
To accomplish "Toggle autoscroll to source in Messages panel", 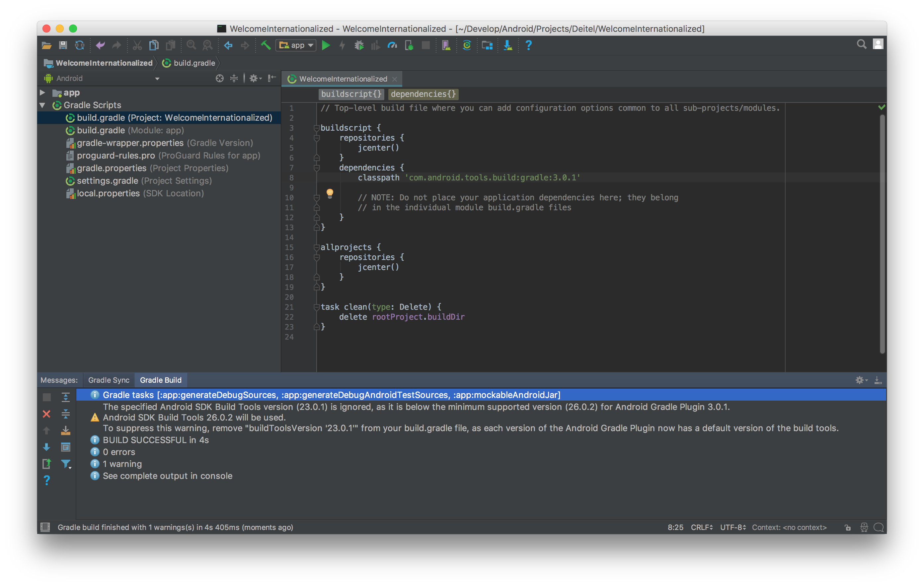I will pyautogui.click(x=66, y=430).
